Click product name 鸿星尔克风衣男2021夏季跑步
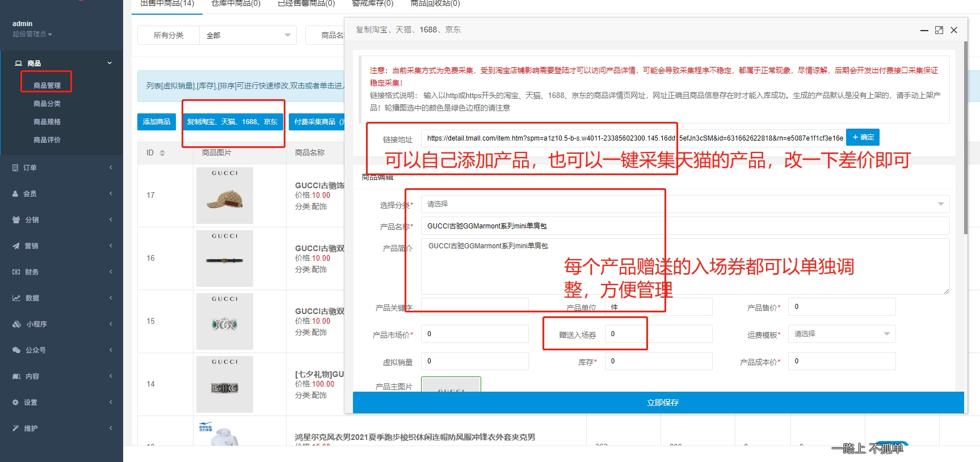980x462 pixels. click(x=415, y=437)
